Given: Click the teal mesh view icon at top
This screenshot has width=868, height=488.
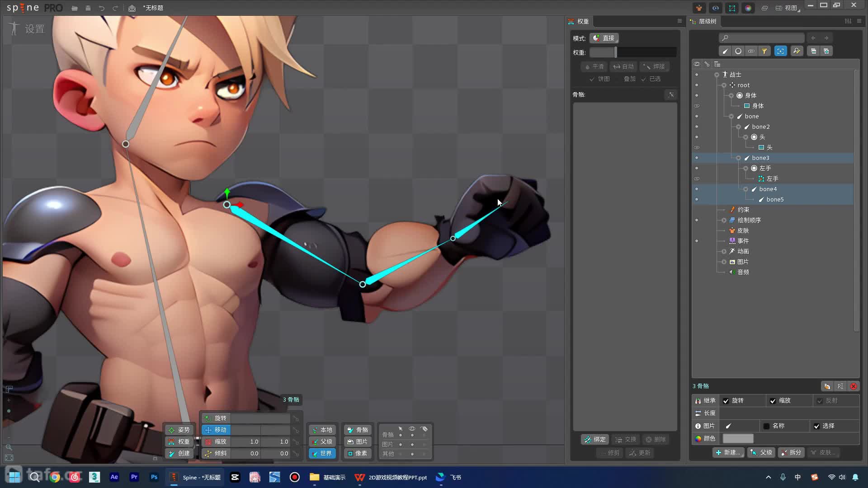Looking at the screenshot, I should point(732,8).
